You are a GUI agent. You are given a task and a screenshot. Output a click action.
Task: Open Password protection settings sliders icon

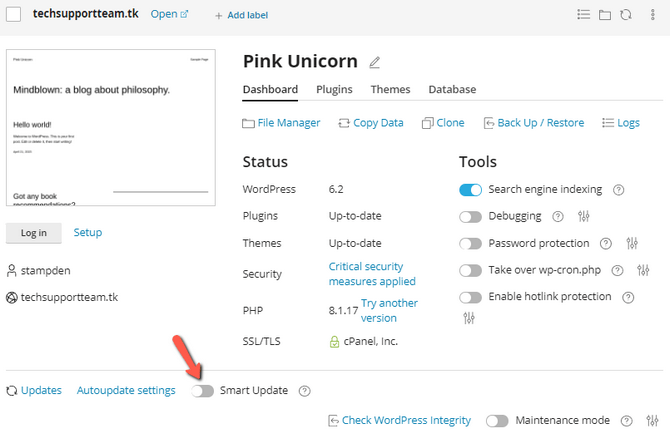(631, 243)
